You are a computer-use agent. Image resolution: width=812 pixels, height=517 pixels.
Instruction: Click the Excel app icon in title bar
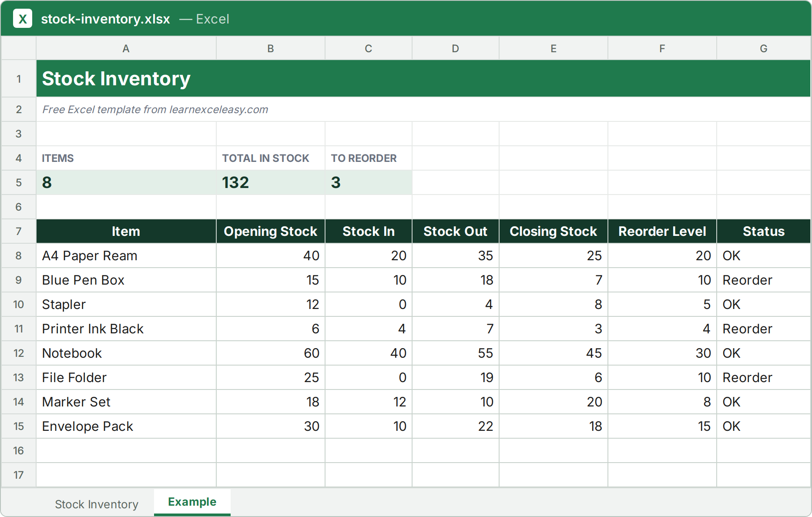pyautogui.click(x=23, y=19)
